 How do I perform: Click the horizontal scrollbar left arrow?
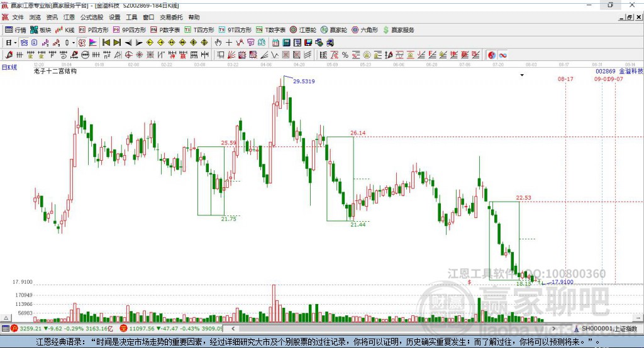pyautogui.click(x=233, y=329)
